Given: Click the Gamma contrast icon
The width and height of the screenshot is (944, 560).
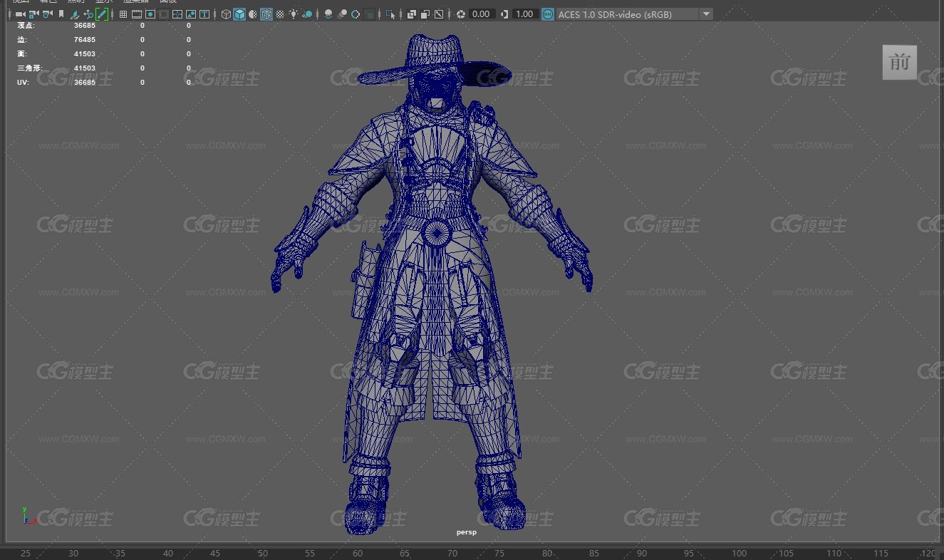Looking at the screenshot, I should click(x=504, y=14).
